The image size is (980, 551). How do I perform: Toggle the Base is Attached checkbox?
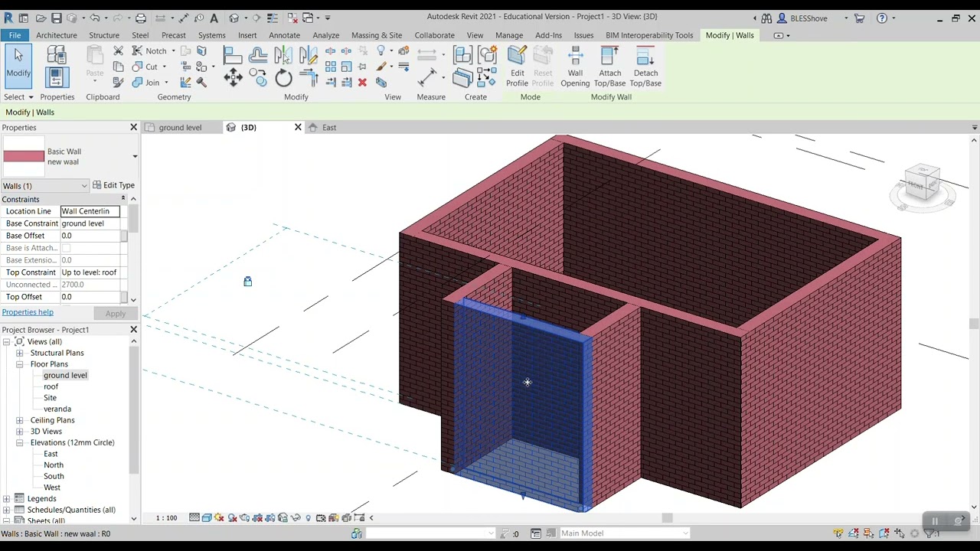[66, 248]
